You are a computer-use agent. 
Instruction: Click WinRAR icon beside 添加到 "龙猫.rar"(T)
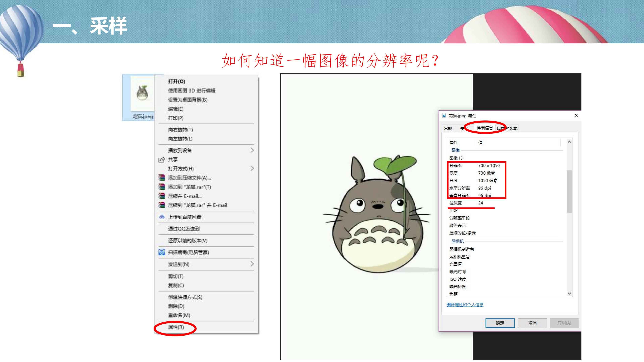pyautogui.click(x=162, y=187)
